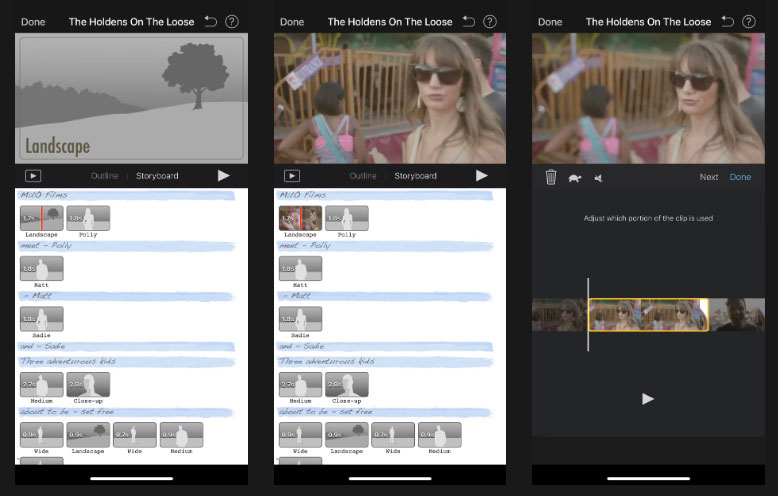Select the Sadie placeholder in the middle storyboard
This screenshot has width=778, height=496.
[300, 319]
